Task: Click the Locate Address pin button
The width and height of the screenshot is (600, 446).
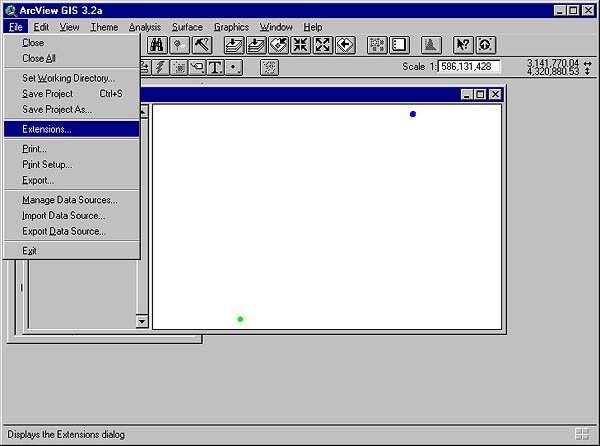Action: [x=179, y=45]
